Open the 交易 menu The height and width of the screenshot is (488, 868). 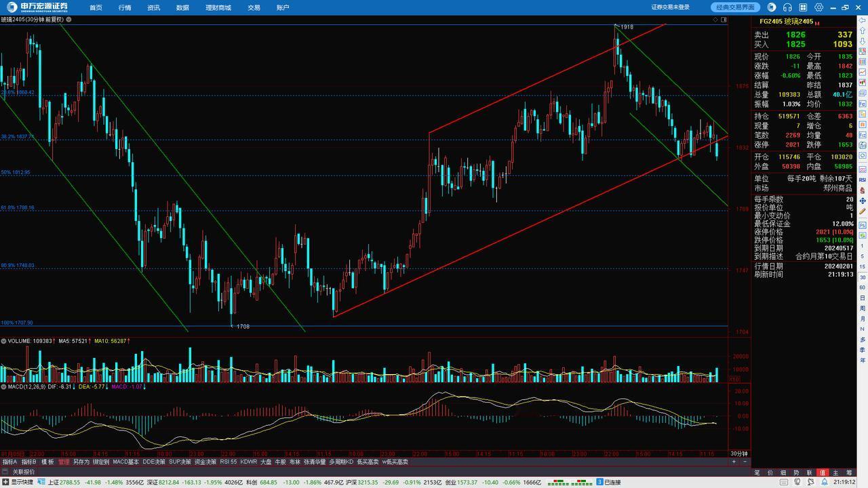coord(254,7)
